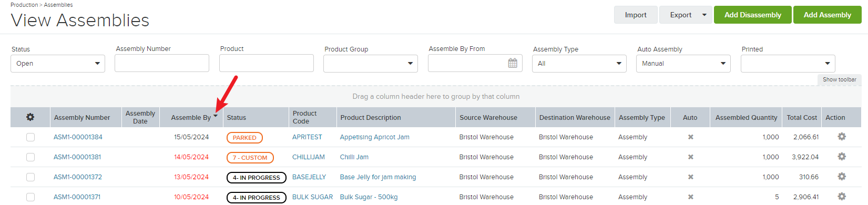Open calendar picker for Assemble By From
Image resolution: width=868 pixels, height=205 pixels.
[513, 63]
